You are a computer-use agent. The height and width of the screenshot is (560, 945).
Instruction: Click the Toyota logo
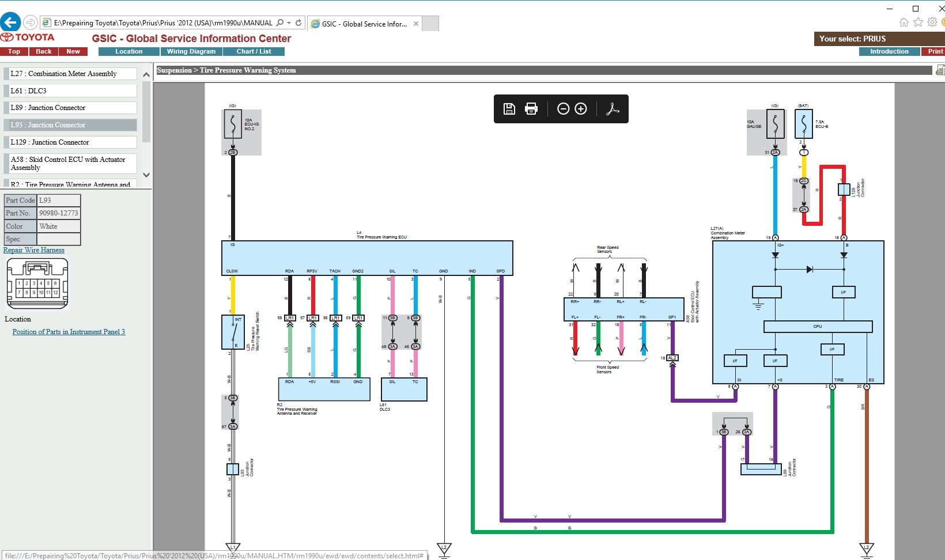(27, 37)
